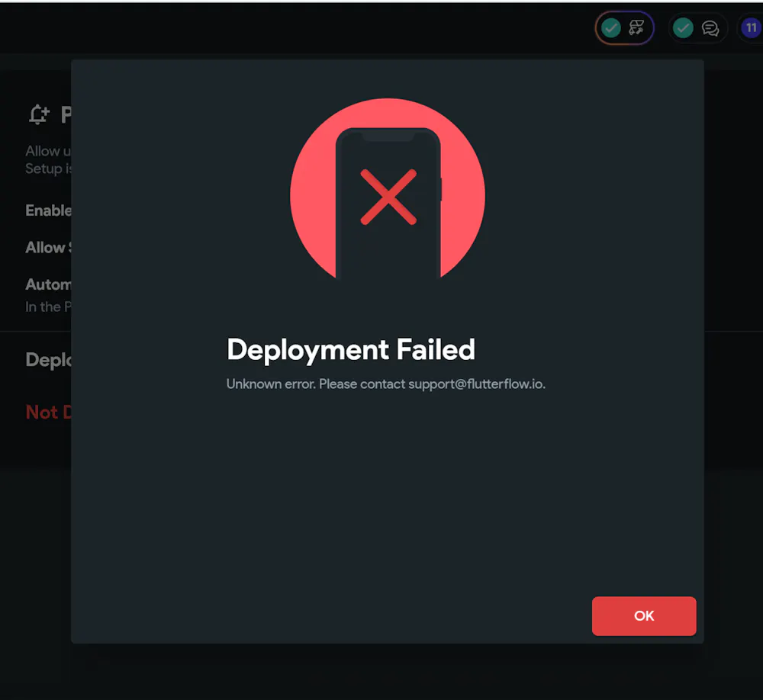Click the purple badge showing 11
This screenshot has width=763, height=700.
click(752, 27)
